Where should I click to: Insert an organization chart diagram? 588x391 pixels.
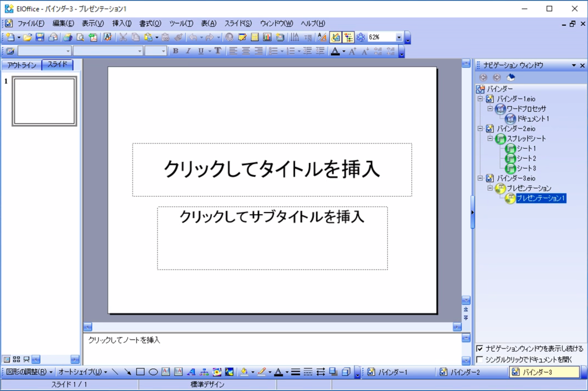point(204,372)
